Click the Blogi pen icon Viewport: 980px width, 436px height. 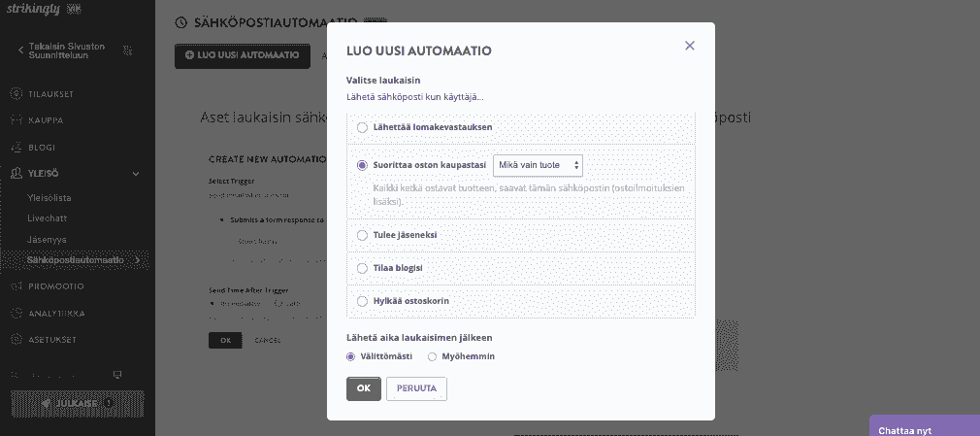tap(16, 148)
